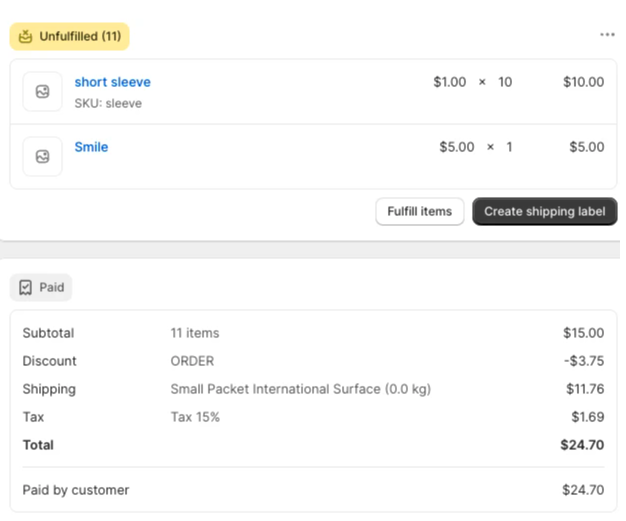Click the Tax row label
This screenshot has height=521, width=626.
click(x=33, y=417)
